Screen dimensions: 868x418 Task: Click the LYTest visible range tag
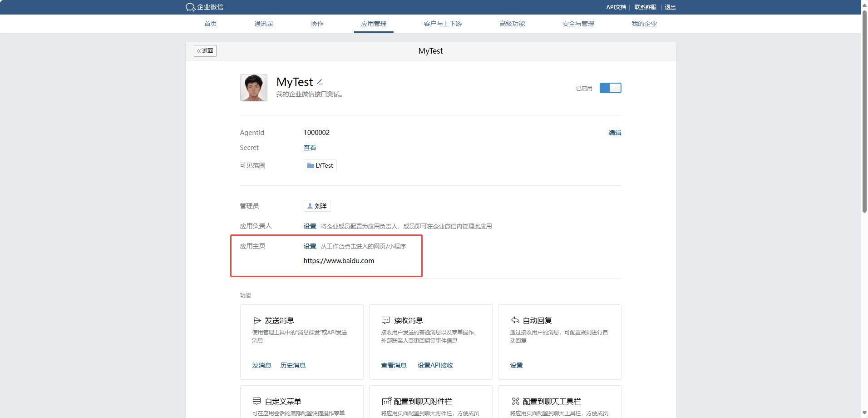click(x=320, y=165)
